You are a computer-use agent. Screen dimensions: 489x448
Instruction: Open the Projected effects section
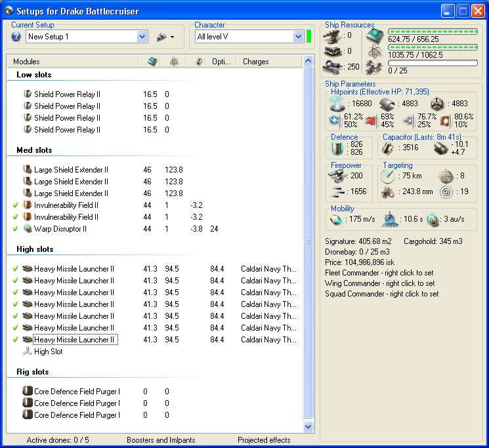[x=264, y=440]
